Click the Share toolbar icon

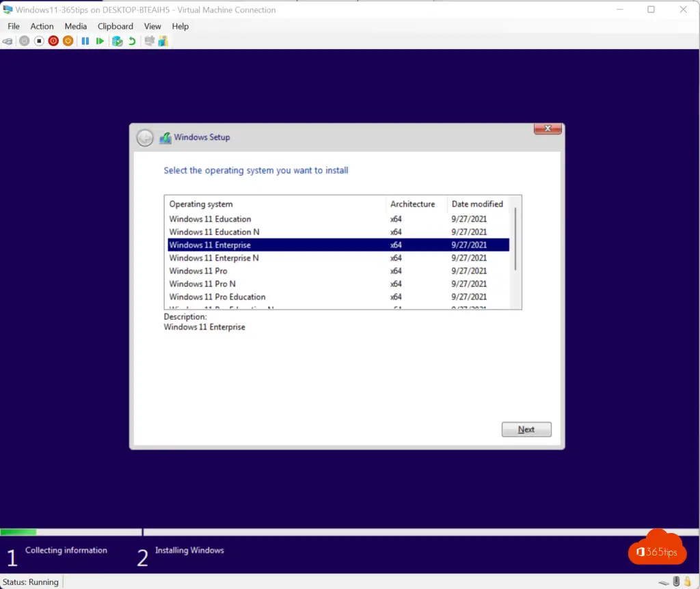pos(163,41)
